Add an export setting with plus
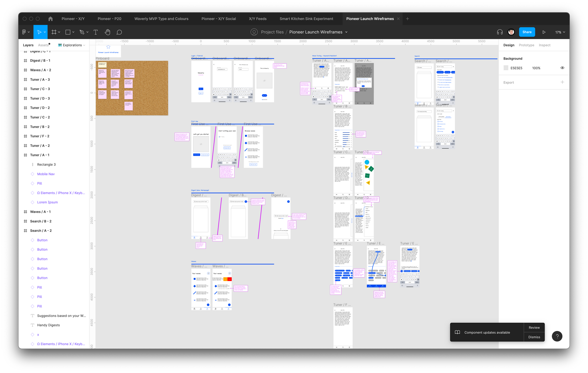Screen dimensions: 588x373 tap(562, 82)
